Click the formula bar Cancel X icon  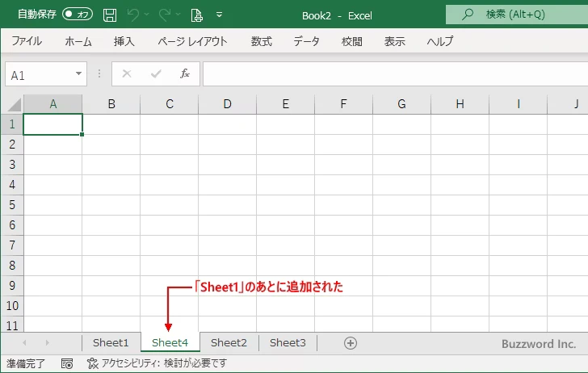[x=127, y=73]
